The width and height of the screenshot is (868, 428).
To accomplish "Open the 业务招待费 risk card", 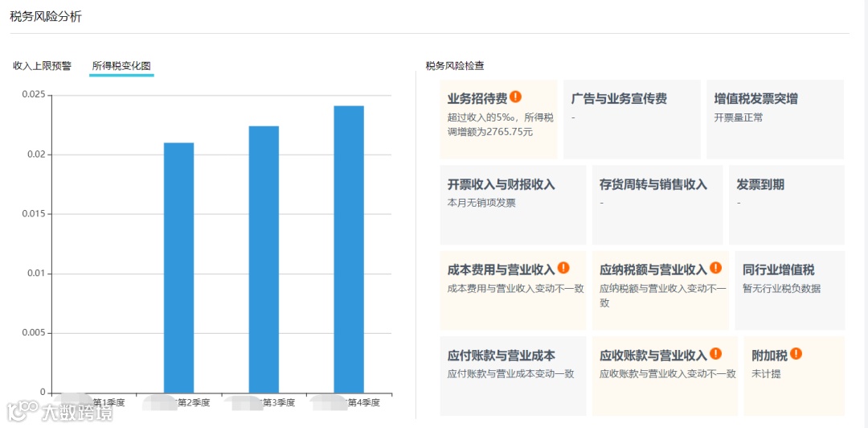I will 499,119.
